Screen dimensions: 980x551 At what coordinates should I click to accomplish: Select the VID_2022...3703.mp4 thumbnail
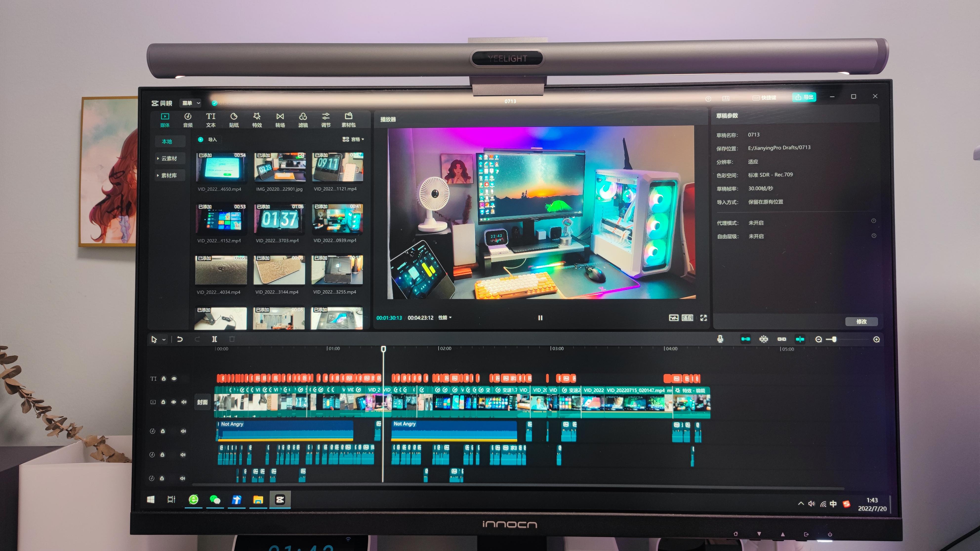279,219
